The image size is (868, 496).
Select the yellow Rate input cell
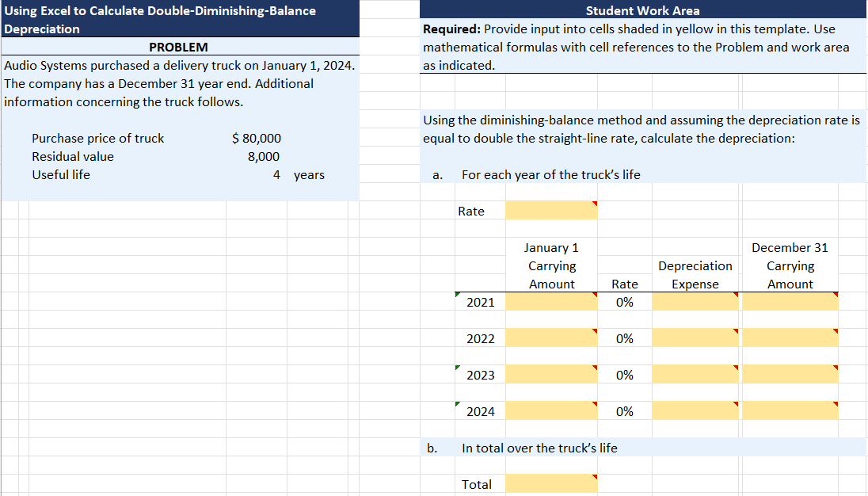click(x=550, y=211)
